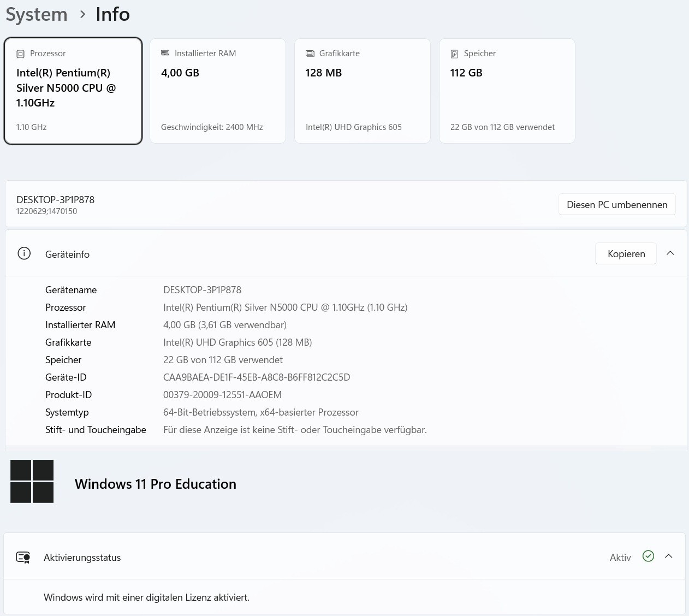Click the processor chip icon
The image size is (689, 616).
coord(20,54)
